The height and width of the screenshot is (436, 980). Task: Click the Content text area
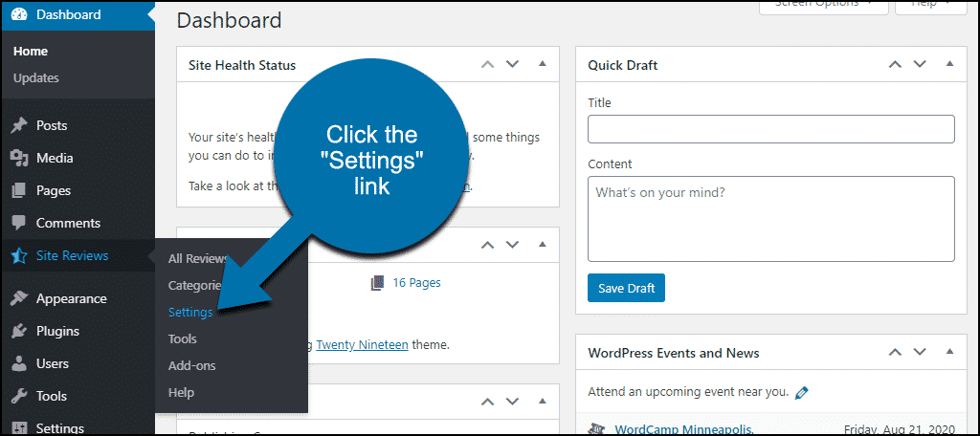pos(770,219)
